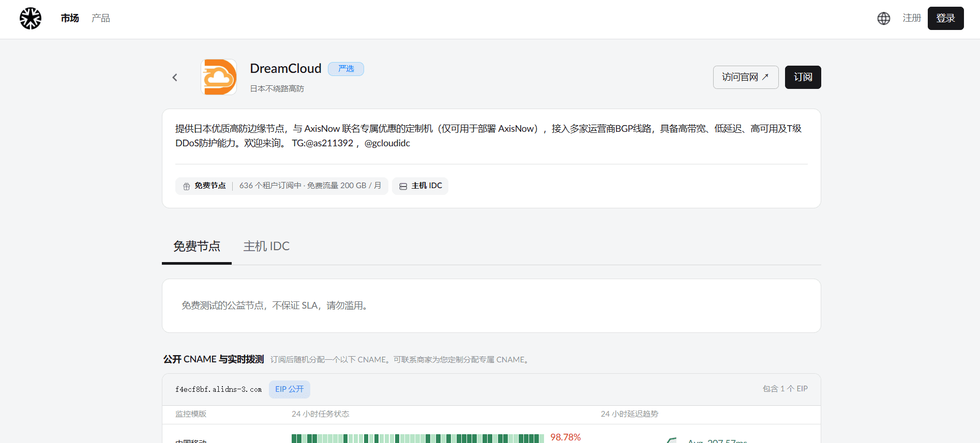Click the 严选 badge next to DreamCloud
980x443 pixels.
[346, 69]
